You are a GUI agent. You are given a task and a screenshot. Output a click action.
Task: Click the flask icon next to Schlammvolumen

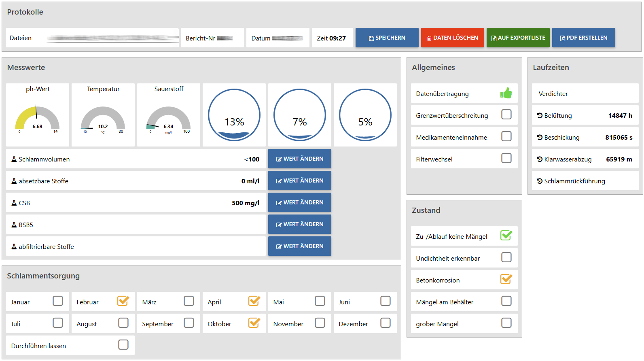click(14, 159)
